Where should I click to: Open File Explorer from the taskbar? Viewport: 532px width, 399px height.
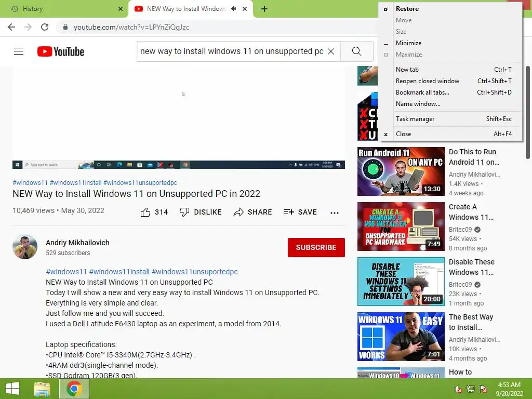tap(42, 389)
